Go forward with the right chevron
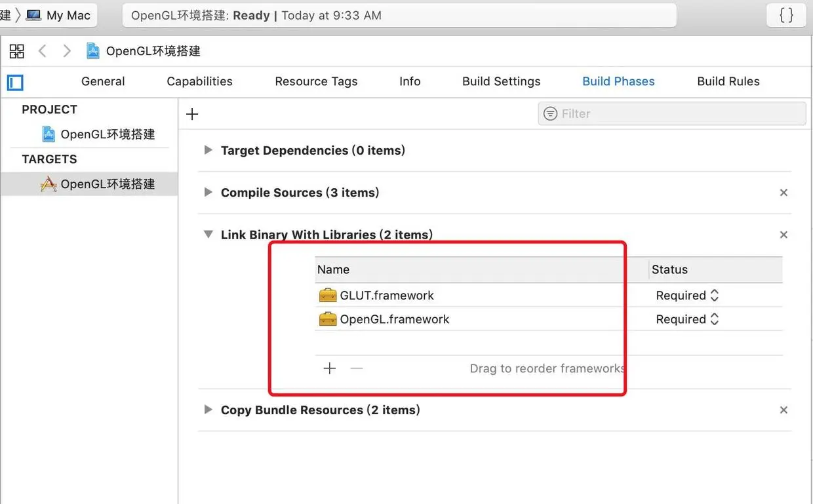Viewport: 813px width, 504px height. pos(66,51)
